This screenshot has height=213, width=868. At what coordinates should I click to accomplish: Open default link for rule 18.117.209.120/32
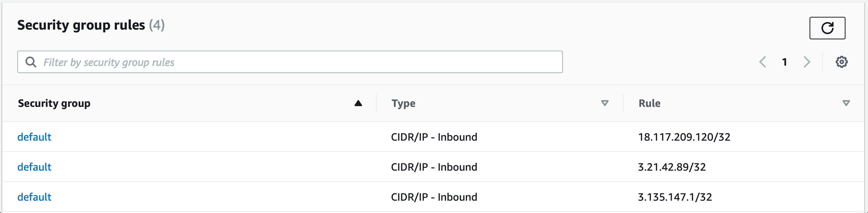pos(34,137)
